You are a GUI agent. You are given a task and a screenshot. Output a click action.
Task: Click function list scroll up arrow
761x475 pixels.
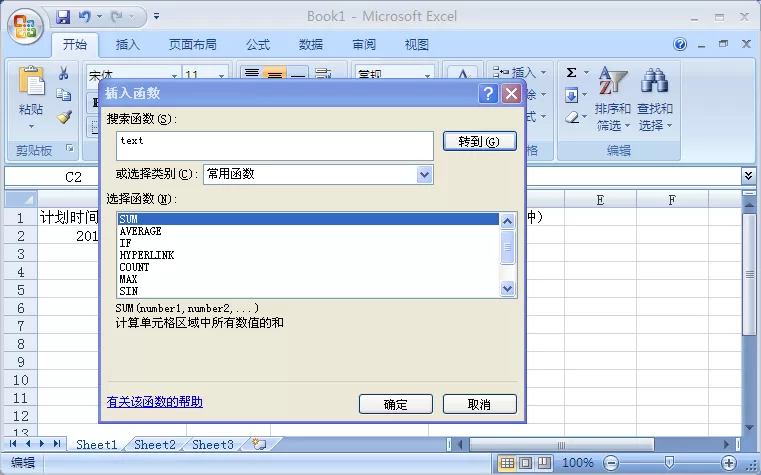(508, 222)
